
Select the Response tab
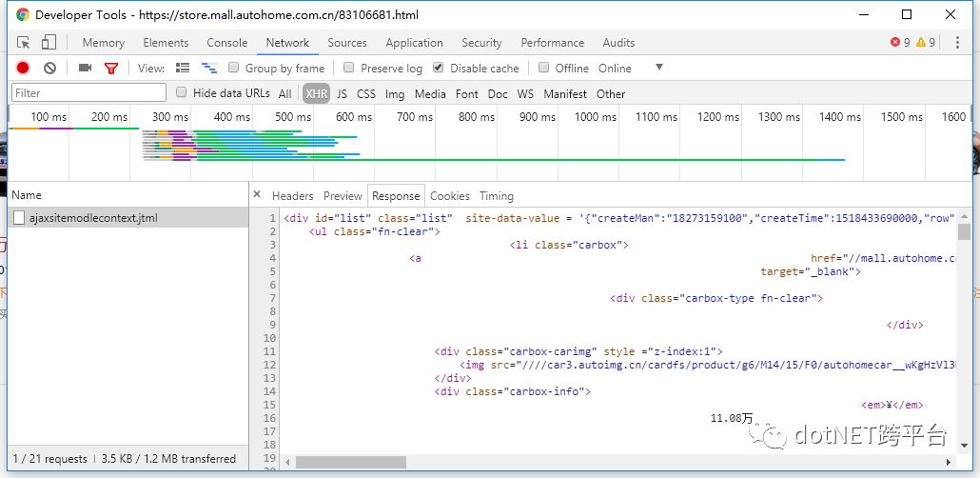(396, 196)
